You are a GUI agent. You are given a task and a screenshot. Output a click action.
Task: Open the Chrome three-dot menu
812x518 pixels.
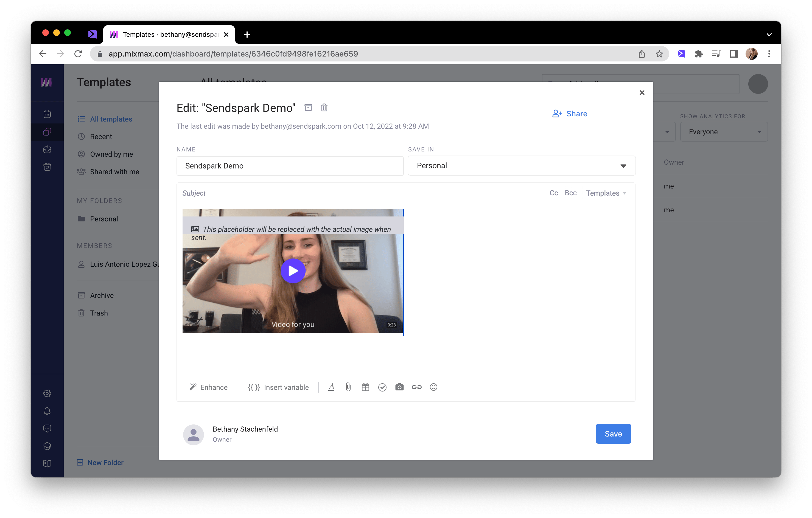(769, 54)
